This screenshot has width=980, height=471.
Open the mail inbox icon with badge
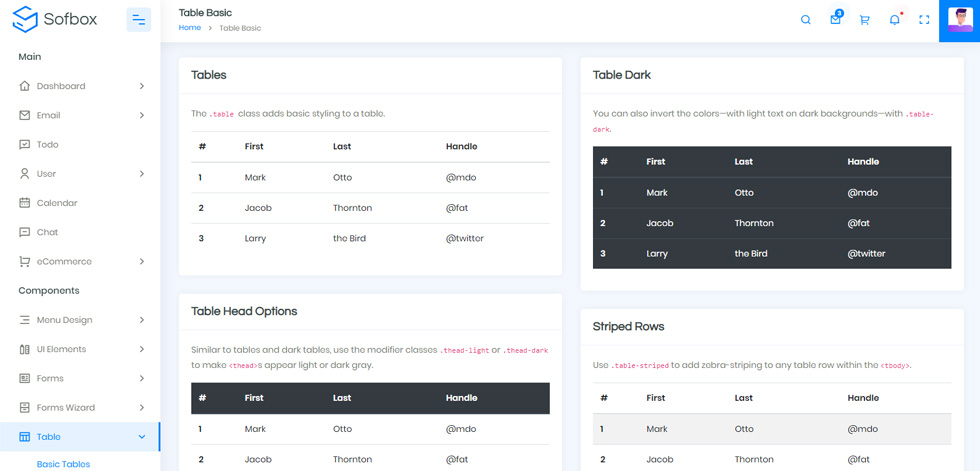pyautogui.click(x=836, y=19)
